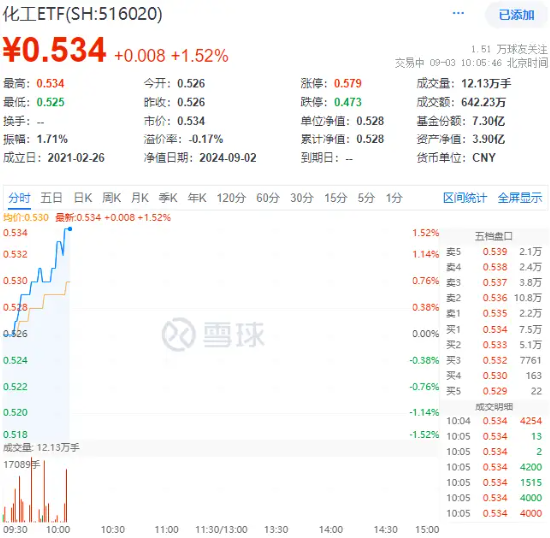Open the 30分 chart tab

302,198
